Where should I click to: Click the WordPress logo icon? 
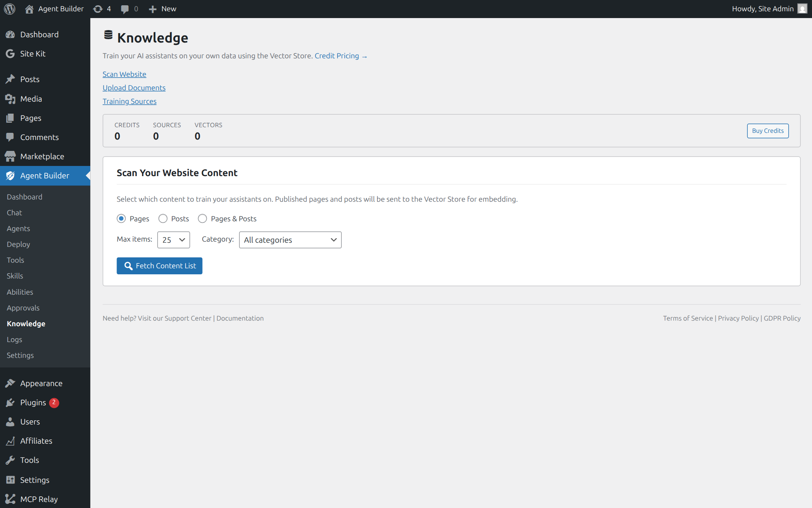(10, 9)
